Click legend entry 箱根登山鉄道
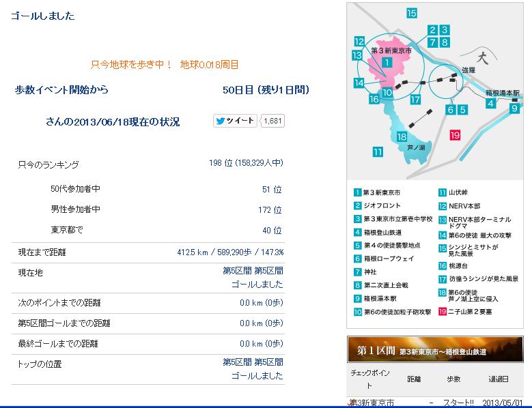The height and width of the screenshot is (408, 532). pyautogui.click(x=378, y=232)
